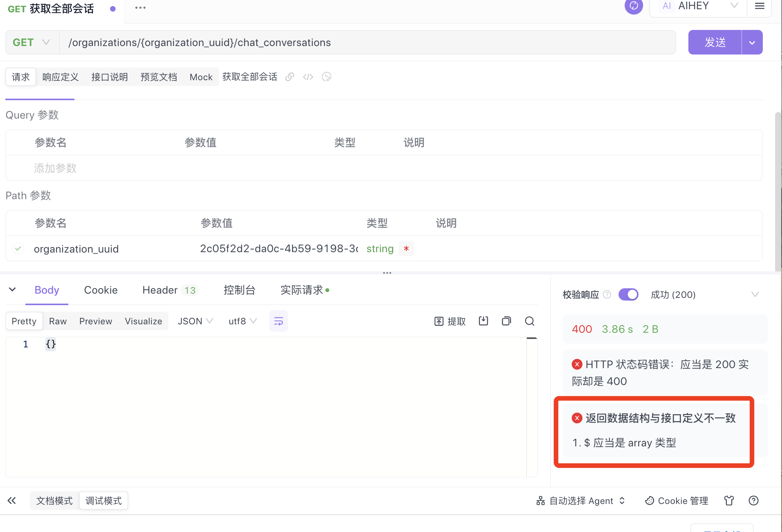The height and width of the screenshot is (532, 782).
Task: Switch to 文档模式 mode
Action: coord(54,501)
